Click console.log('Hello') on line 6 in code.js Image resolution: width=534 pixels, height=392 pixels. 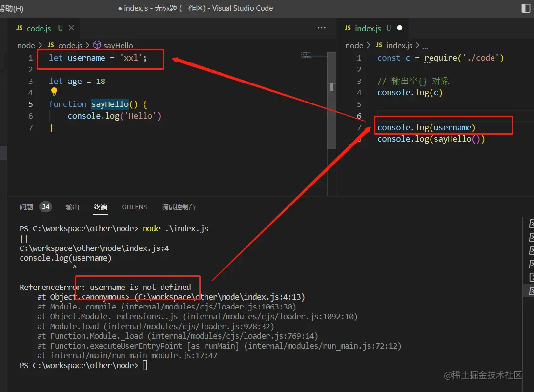[114, 116]
